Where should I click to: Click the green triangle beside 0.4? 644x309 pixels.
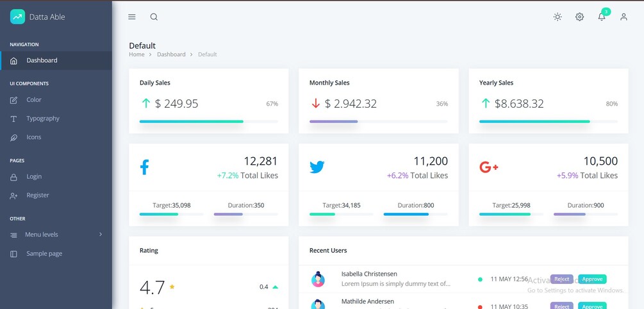(275, 287)
